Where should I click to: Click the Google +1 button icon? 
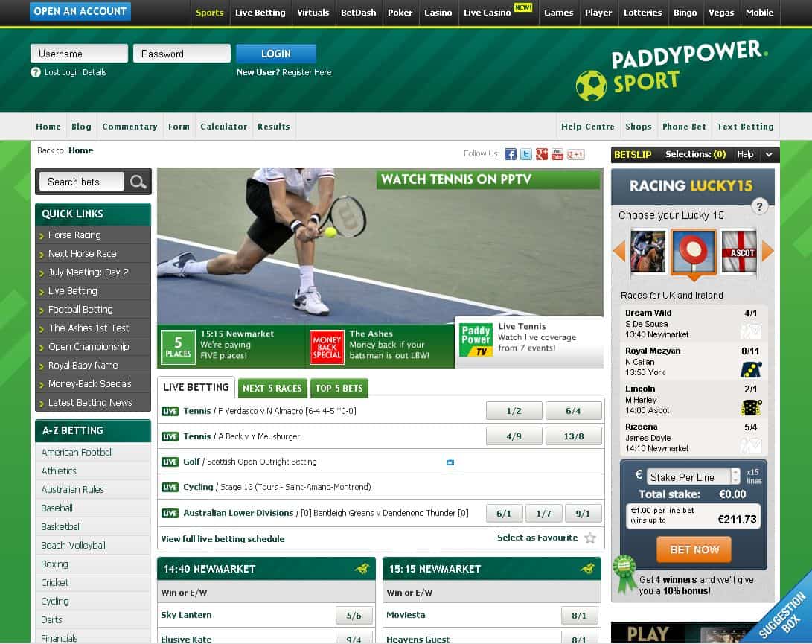click(x=576, y=154)
